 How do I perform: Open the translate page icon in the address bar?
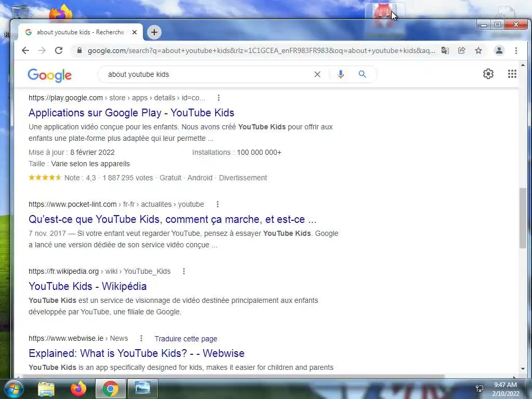445,50
